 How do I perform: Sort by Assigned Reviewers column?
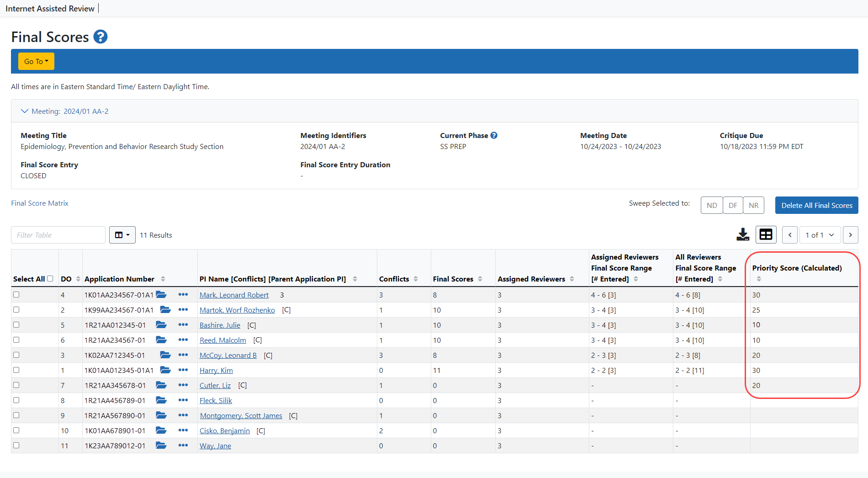tap(572, 279)
